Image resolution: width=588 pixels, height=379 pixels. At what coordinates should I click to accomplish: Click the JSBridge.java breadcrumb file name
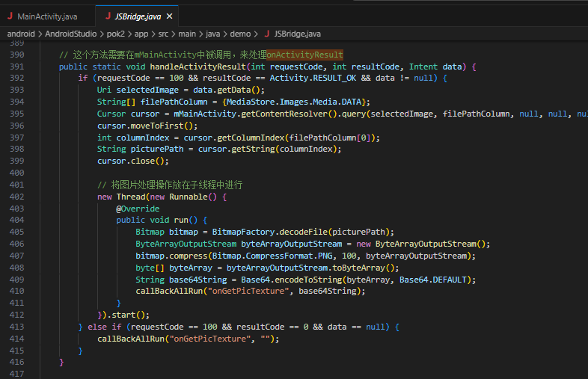[x=297, y=34]
